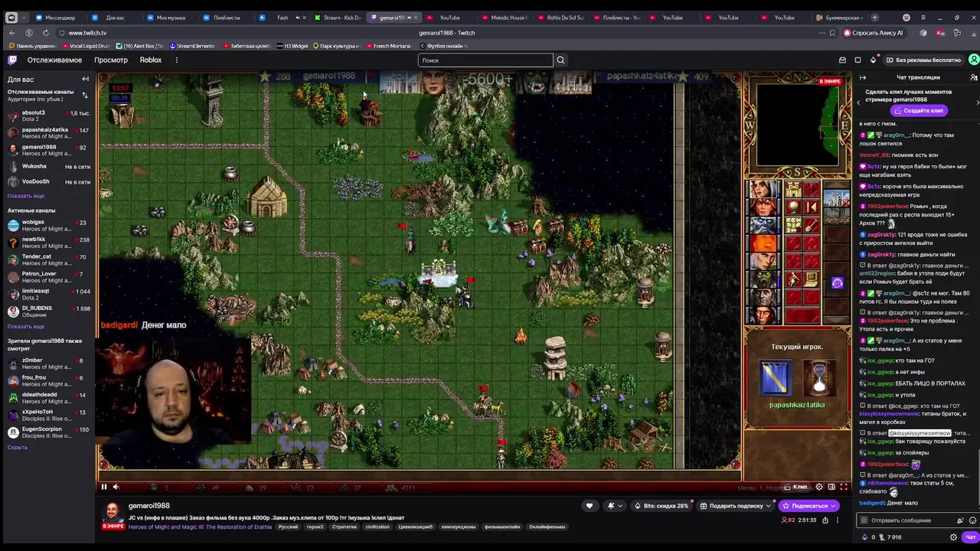Open the Bits: скидка 28% offer
Viewport: 980px width, 551px height.
click(661, 506)
